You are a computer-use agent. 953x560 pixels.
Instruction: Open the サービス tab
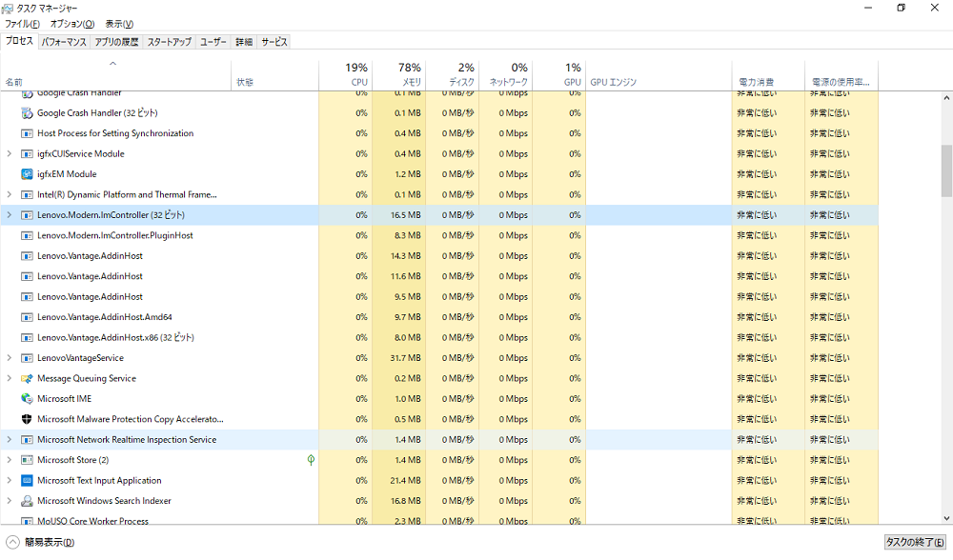click(x=274, y=42)
